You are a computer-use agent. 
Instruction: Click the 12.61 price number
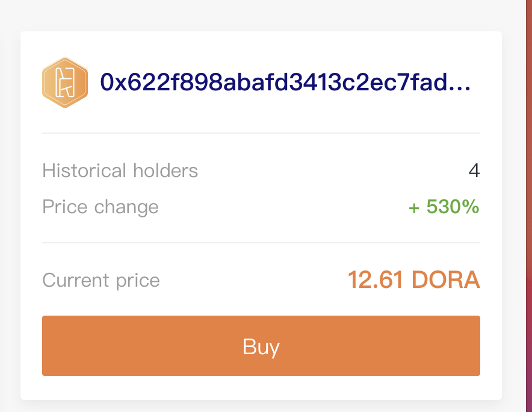(376, 280)
